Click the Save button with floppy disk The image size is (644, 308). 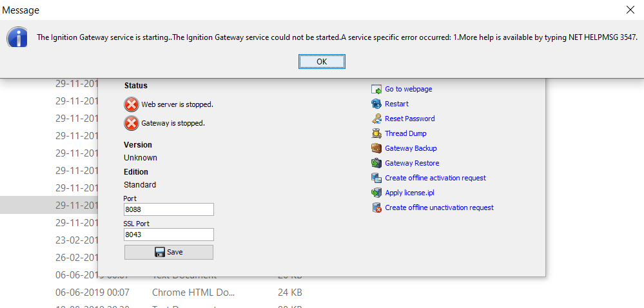pos(168,252)
